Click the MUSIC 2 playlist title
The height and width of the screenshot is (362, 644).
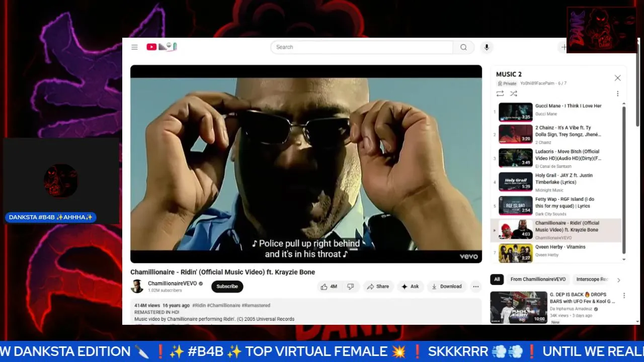coord(509,74)
